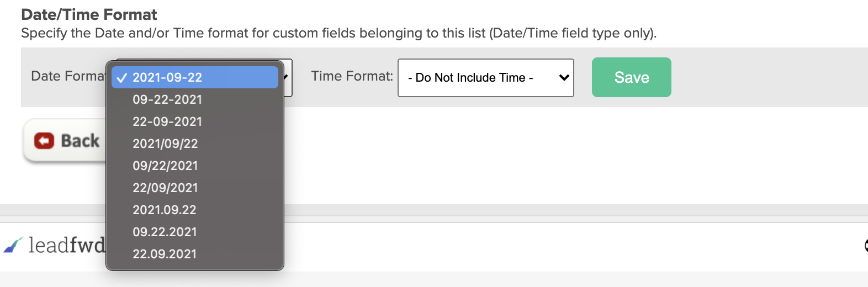The width and height of the screenshot is (868, 287).
Task: Click the red back arrow icon
Action: pos(44,141)
